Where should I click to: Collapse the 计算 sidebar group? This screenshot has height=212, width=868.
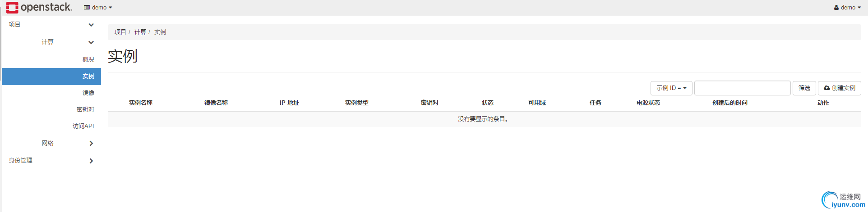click(x=51, y=42)
